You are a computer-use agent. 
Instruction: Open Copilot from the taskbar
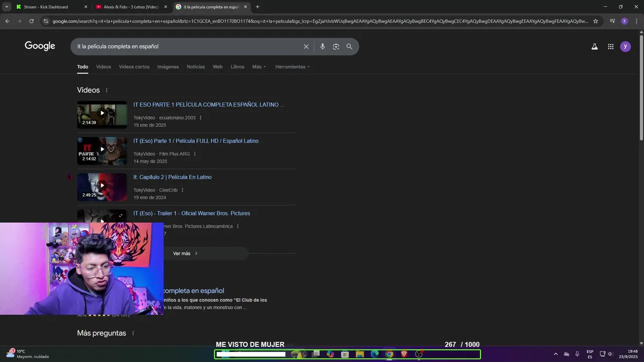point(330,354)
